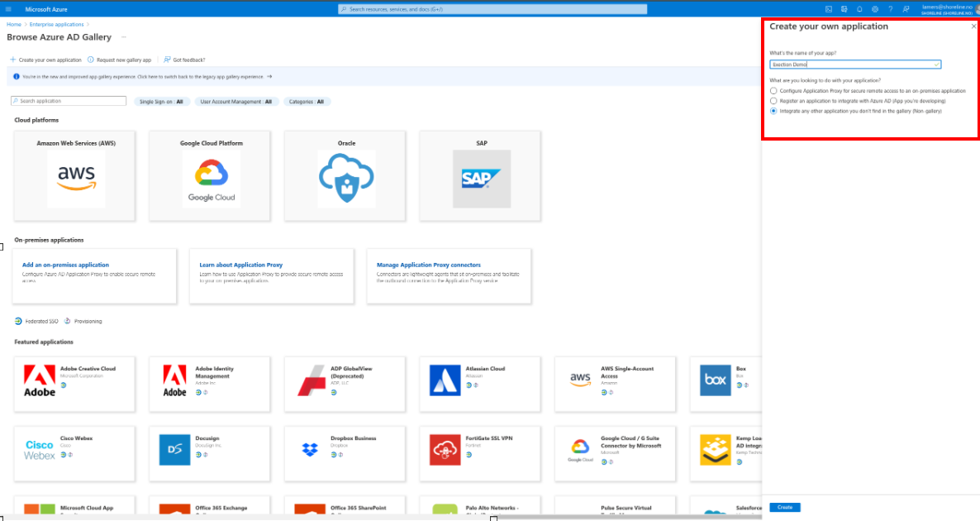Open the Categories filter dropdown
Image resolution: width=980 pixels, height=521 pixels.
[x=307, y=102]
